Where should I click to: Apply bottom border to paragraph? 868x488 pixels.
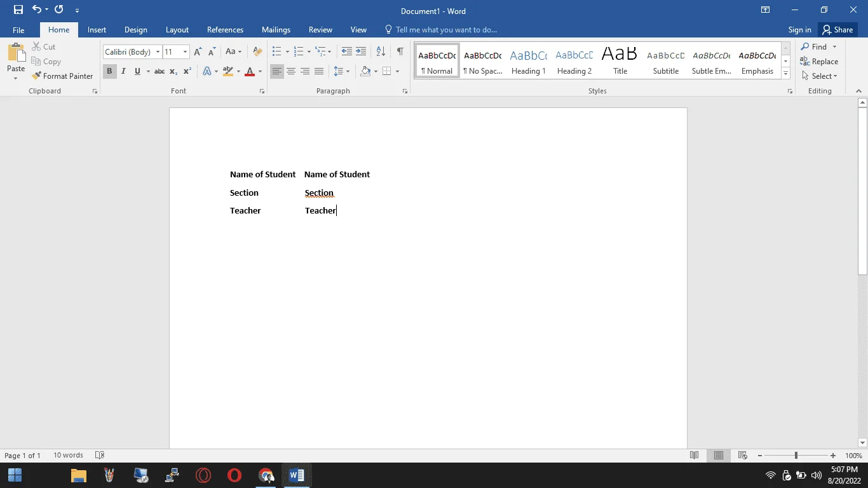[387, 71]
